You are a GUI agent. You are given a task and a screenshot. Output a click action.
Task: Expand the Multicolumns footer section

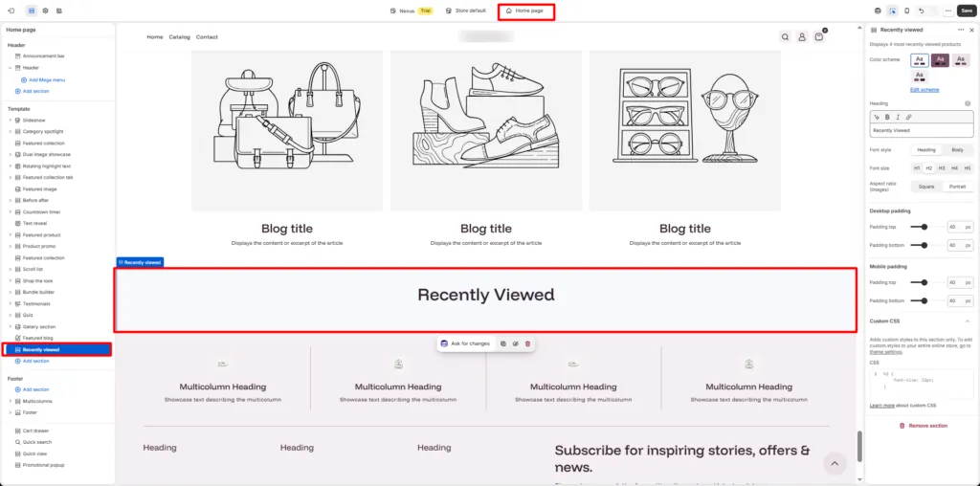click(x=10, y=401)
